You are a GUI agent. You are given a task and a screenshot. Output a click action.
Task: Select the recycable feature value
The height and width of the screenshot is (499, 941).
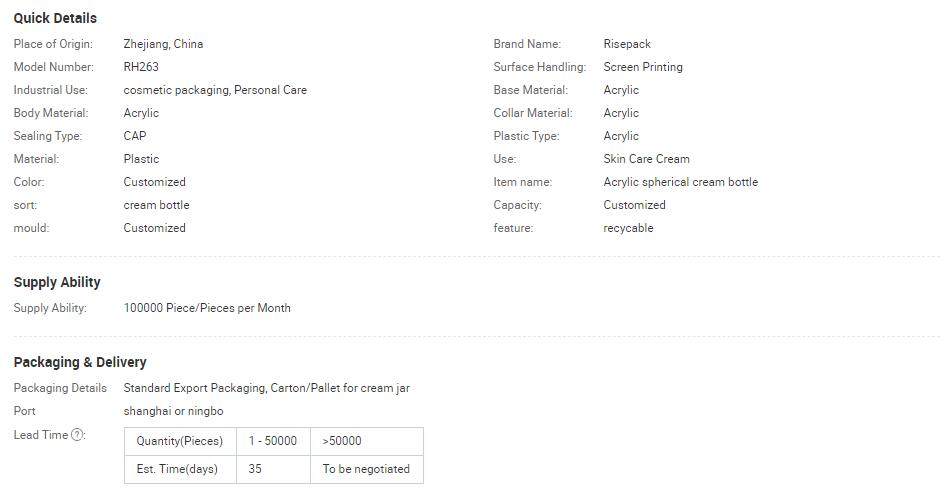pos(628,228)
